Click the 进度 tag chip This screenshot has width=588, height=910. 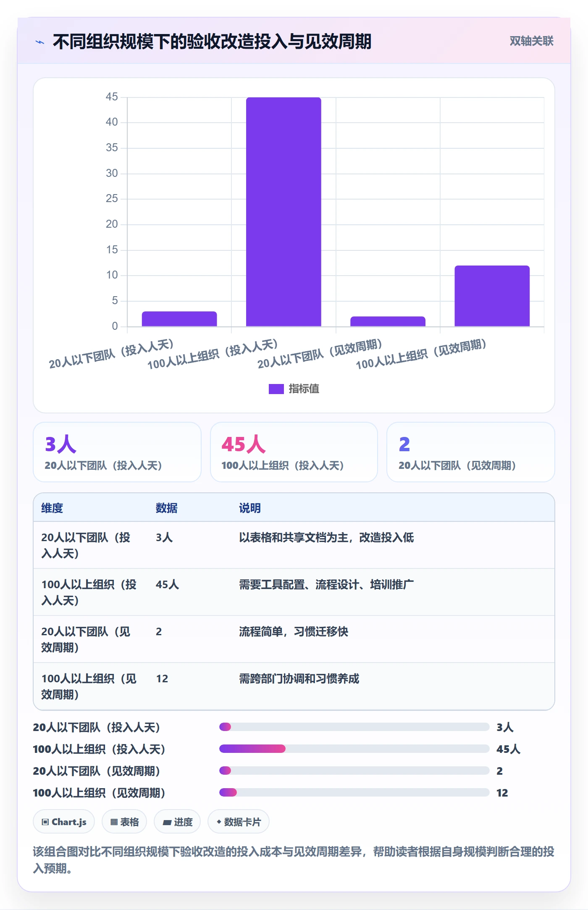tap(177, 822)
